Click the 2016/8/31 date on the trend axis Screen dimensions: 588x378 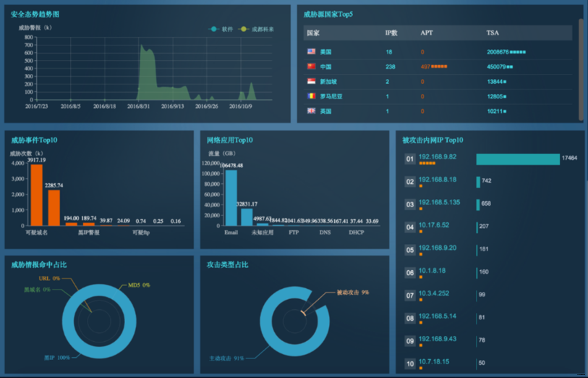click(138, 106)
